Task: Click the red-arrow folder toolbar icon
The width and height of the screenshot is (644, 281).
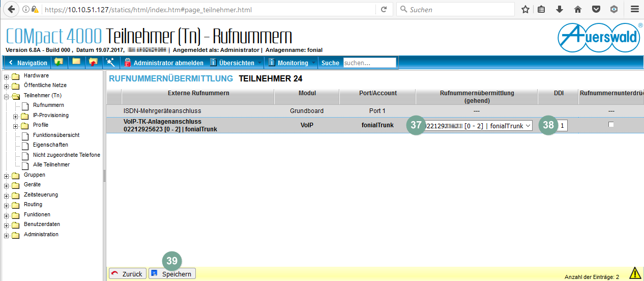Action: (x=93, y=63)
